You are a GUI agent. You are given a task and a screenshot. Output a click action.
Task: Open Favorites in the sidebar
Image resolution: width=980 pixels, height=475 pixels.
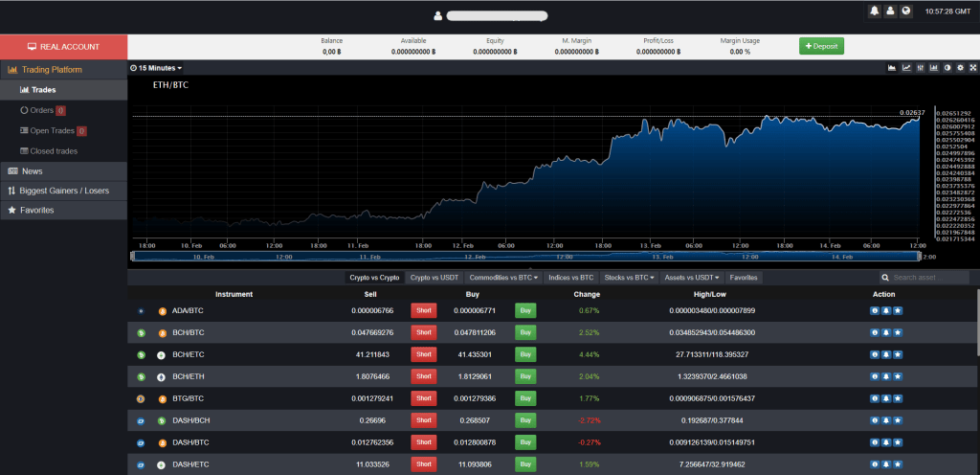[x=64, y=210]
